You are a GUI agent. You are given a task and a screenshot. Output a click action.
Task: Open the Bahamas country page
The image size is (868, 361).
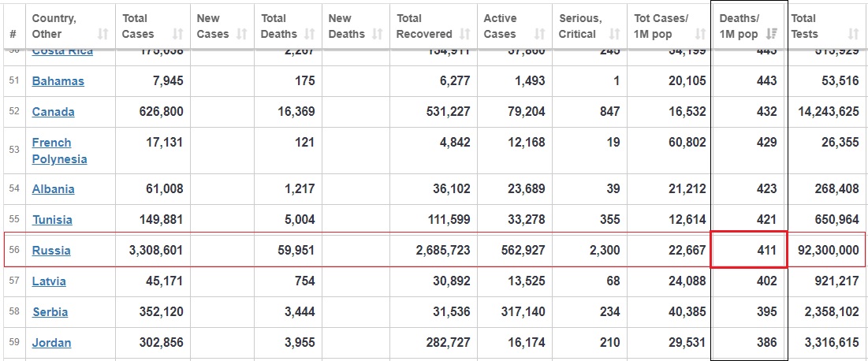(x=58, y=81)
